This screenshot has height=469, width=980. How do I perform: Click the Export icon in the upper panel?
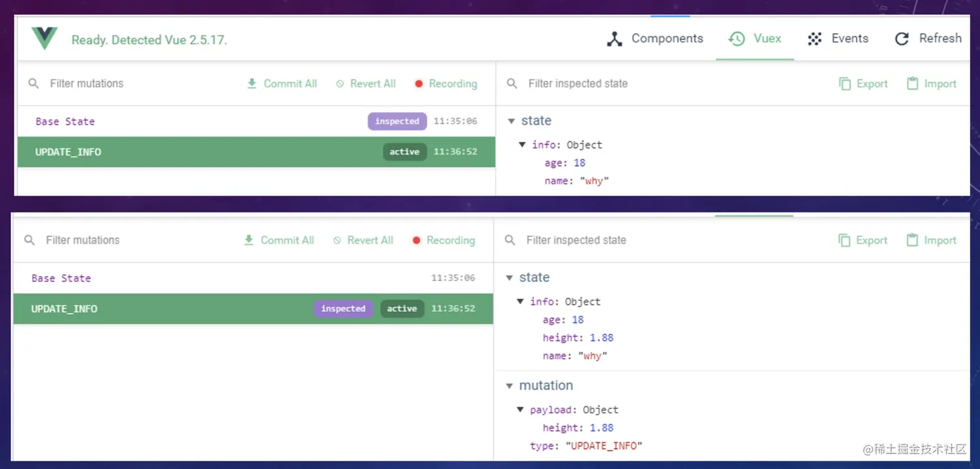coord(845,84)
